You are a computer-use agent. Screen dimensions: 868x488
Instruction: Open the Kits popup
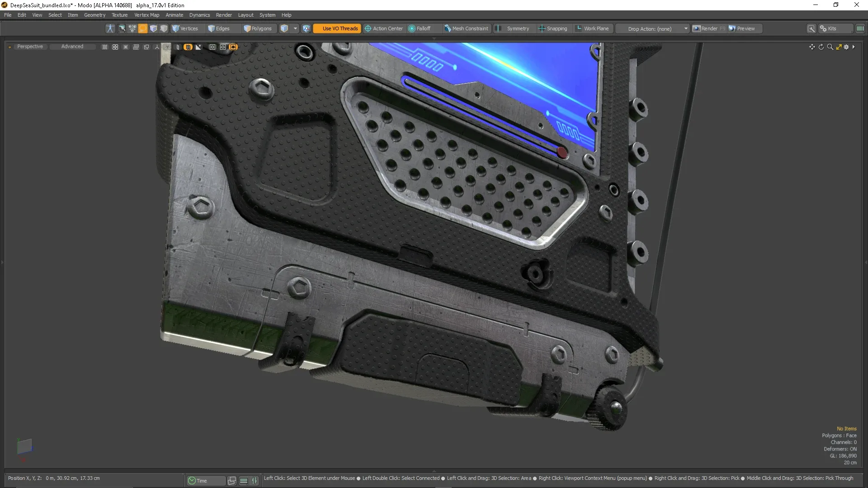pos(835,28)
